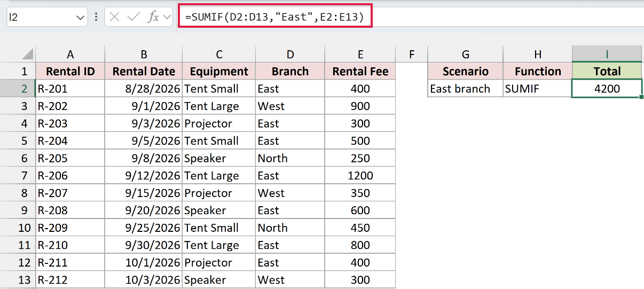Screen dimensions: 644x289
Task: Select the cell containing 4200
Action: pyautogui.click(x=607, y=89)
